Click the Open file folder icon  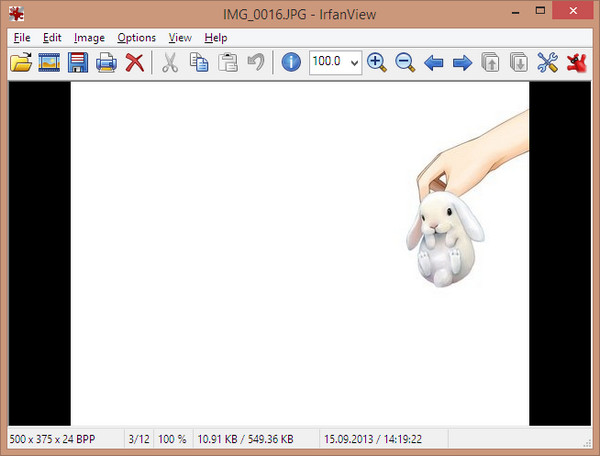(x=21, y=63)
